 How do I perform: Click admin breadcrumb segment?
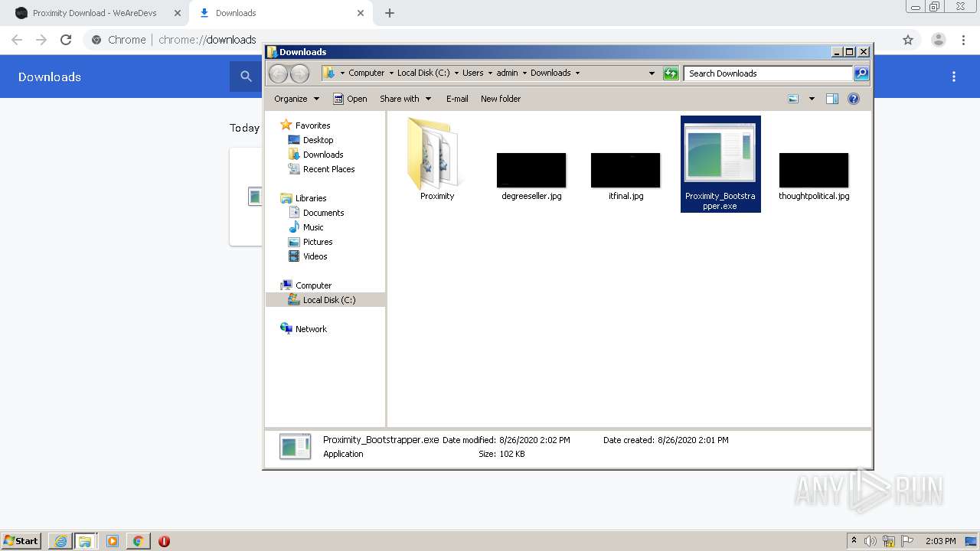[x=507, y=73]
